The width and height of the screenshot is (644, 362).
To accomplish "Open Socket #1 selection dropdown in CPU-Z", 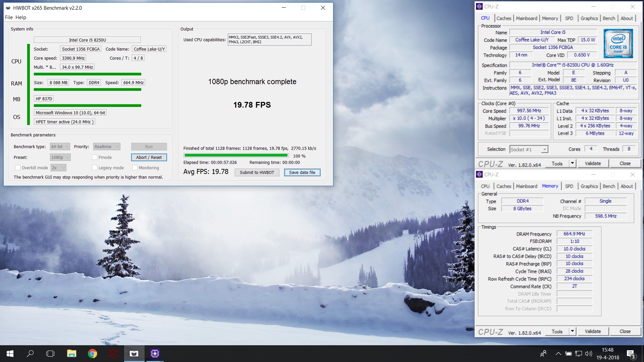I will click(x=529, y=149).
